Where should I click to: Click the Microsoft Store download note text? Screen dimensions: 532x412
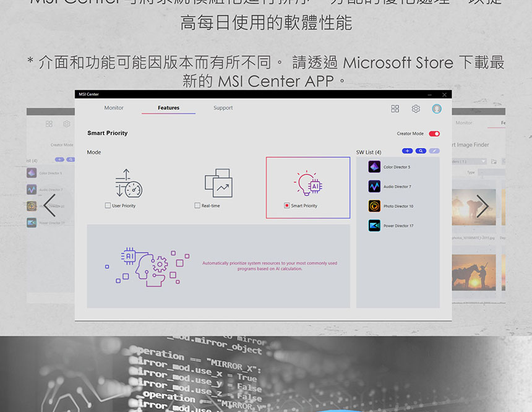tap(266, 72)
